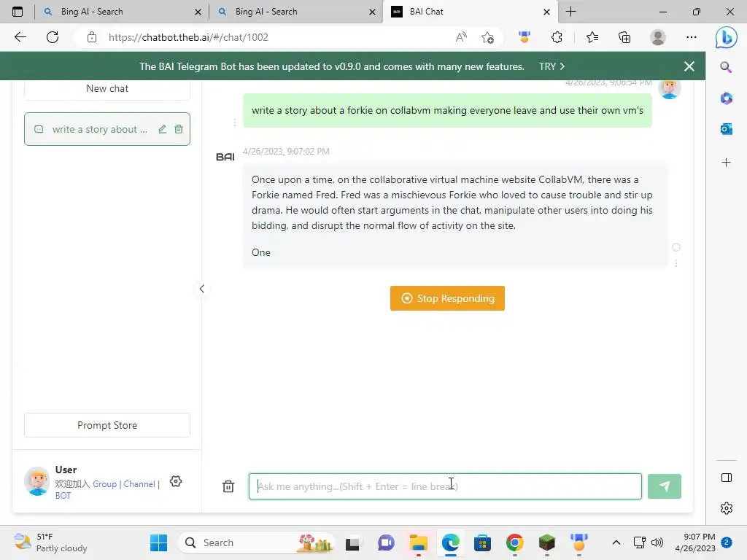
Task: Switch to first Bing AI - Search tab
Action: (121, 12)
